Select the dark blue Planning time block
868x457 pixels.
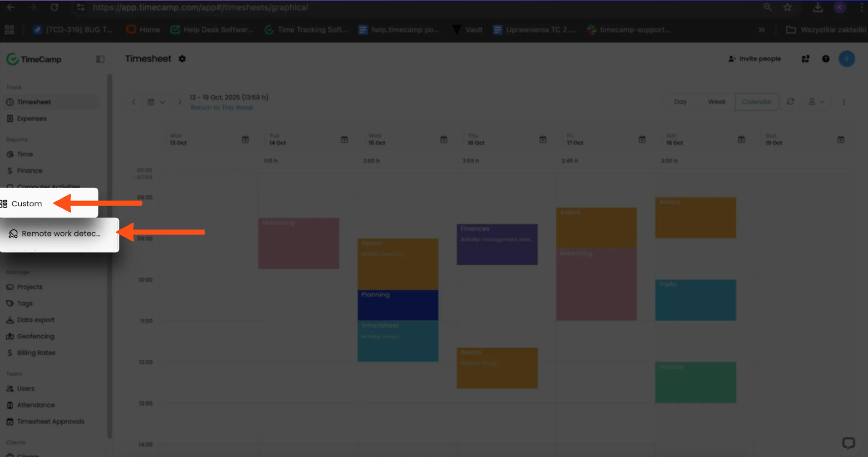click(398, 305)
